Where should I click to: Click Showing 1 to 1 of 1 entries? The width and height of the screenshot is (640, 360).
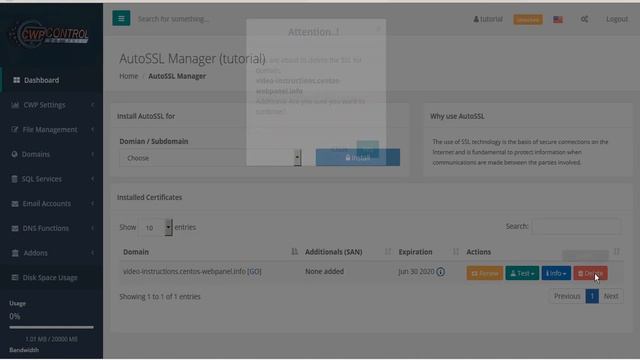160,297
